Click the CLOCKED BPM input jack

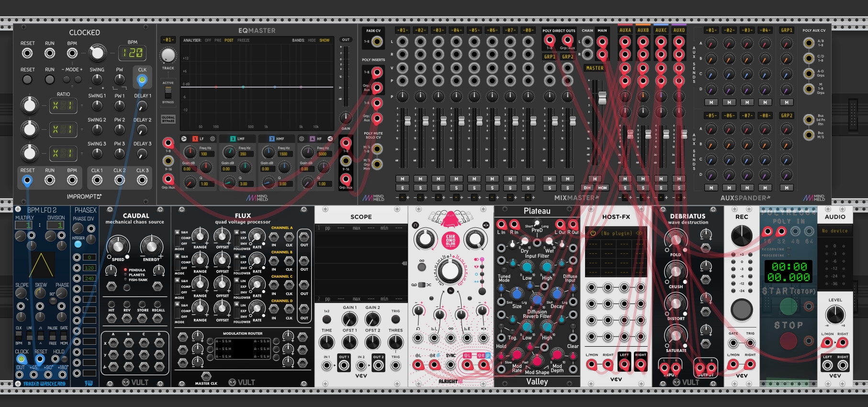click(x=72, y=53)
